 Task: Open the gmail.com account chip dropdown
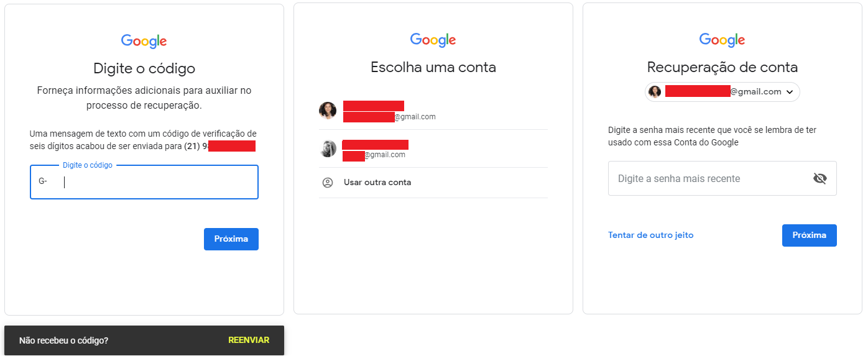coord(723,92)
